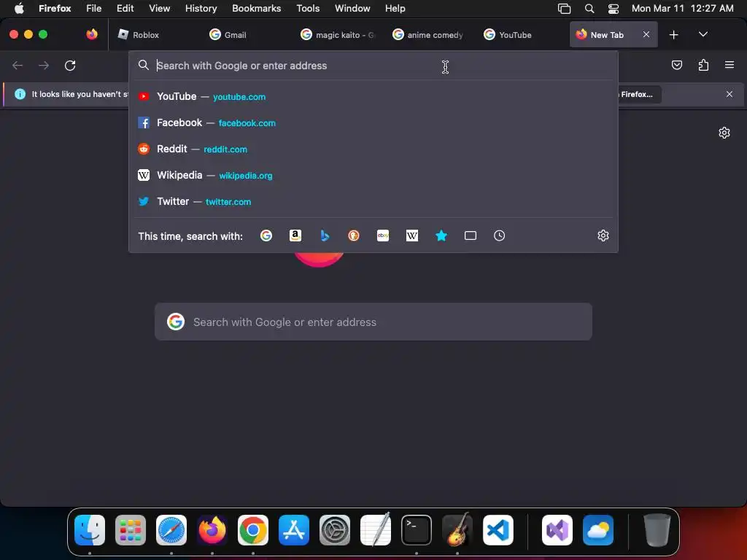Open Terminal from the Dock
747x560 pixels.
coord(417,529)
